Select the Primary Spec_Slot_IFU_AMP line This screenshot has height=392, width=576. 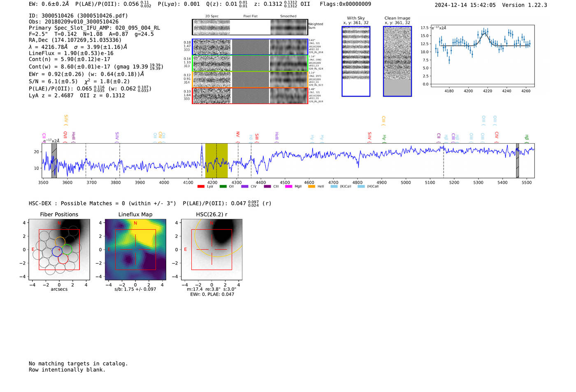tap(95, 28)
